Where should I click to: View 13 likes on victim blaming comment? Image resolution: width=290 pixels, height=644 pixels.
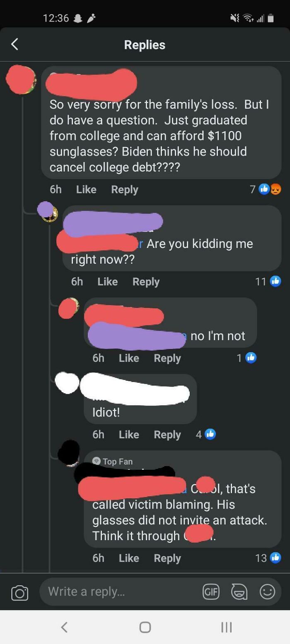point(268,558)
